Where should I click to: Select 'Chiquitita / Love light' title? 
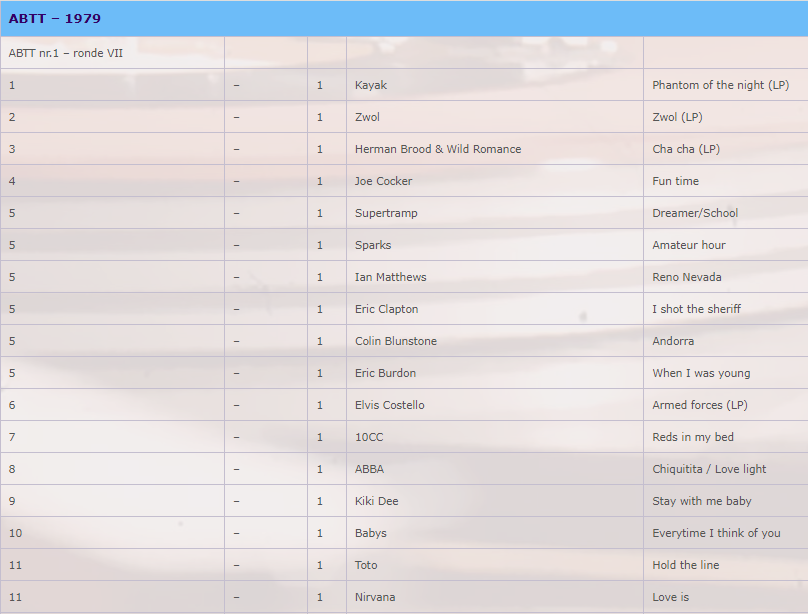pos(709,469)
